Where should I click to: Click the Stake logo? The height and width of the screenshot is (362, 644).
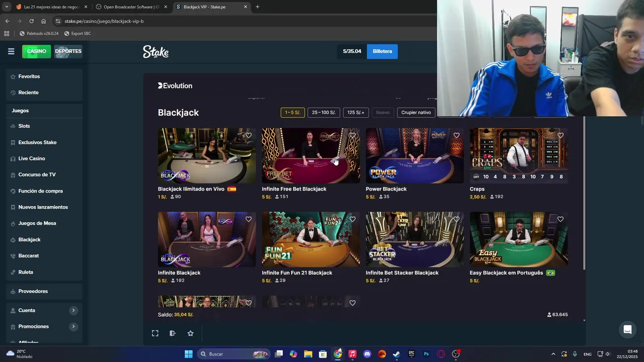click(155, 51)
